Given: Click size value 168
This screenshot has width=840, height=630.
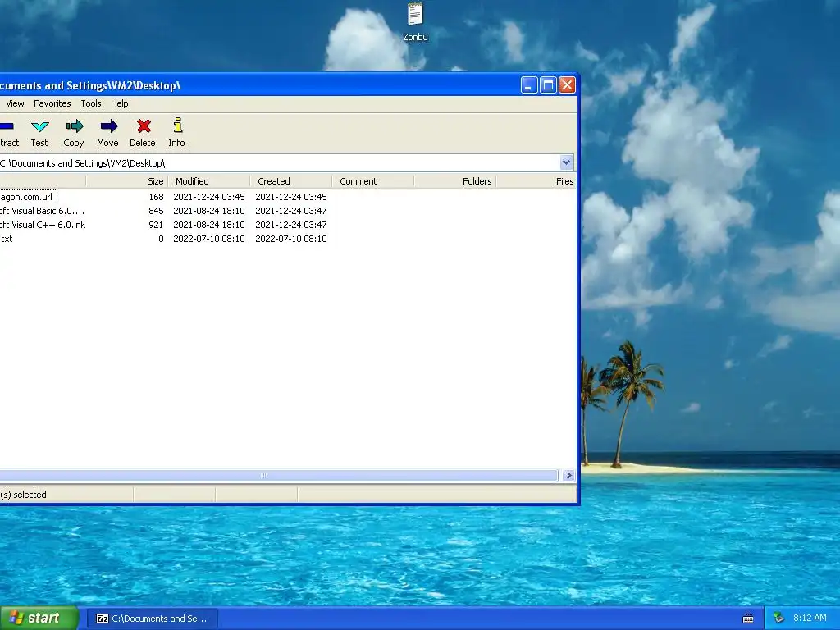Looking at the screenshot, I should coord(156,197).
